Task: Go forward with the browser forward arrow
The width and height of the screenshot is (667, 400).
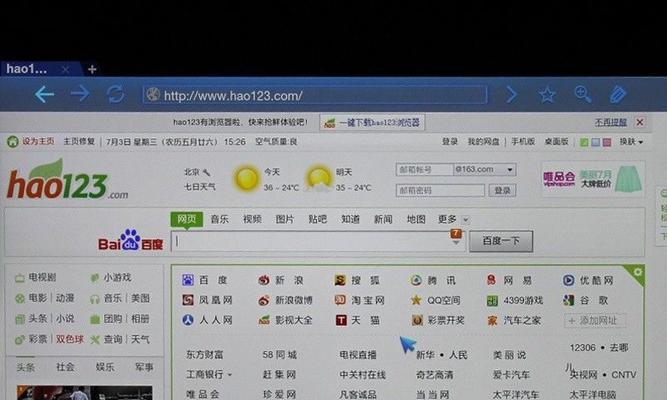Action: click(80, 94)
